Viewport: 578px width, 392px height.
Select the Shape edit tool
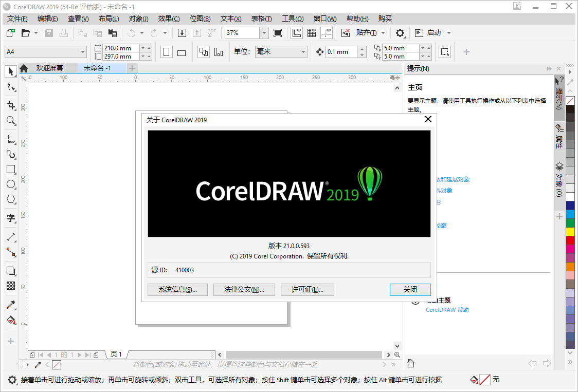pos(11,87)
